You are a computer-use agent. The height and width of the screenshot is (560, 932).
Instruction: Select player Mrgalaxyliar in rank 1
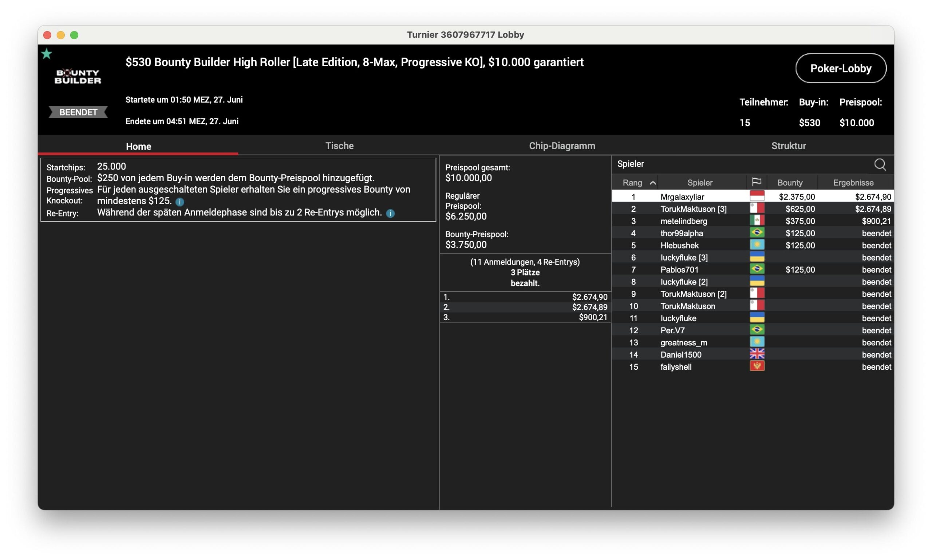(682, 196)
